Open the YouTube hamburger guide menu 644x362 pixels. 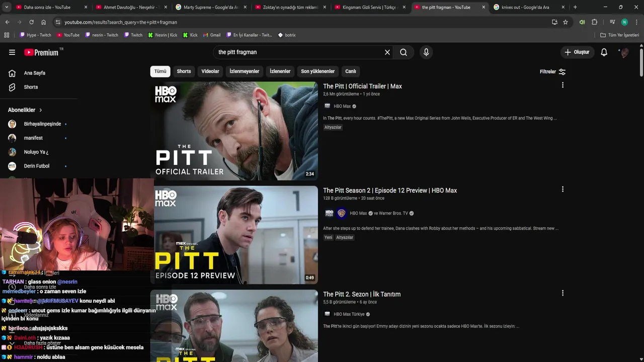coord(12,52)
